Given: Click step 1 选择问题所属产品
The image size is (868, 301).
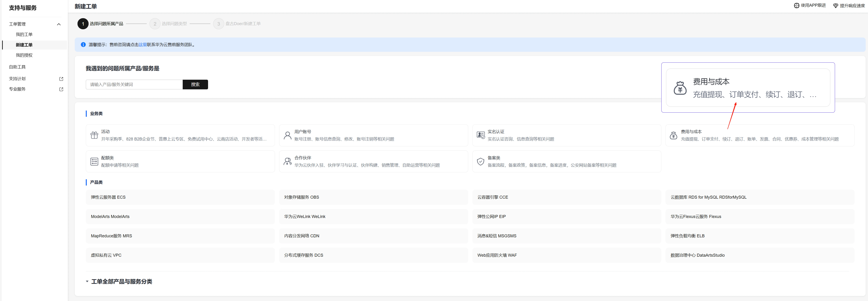Looking at the screenshot, I should 100,24.
